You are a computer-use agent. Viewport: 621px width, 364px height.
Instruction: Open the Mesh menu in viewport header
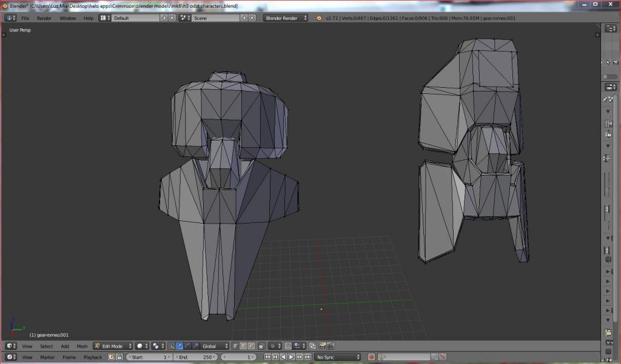click(x=82, y=346)
